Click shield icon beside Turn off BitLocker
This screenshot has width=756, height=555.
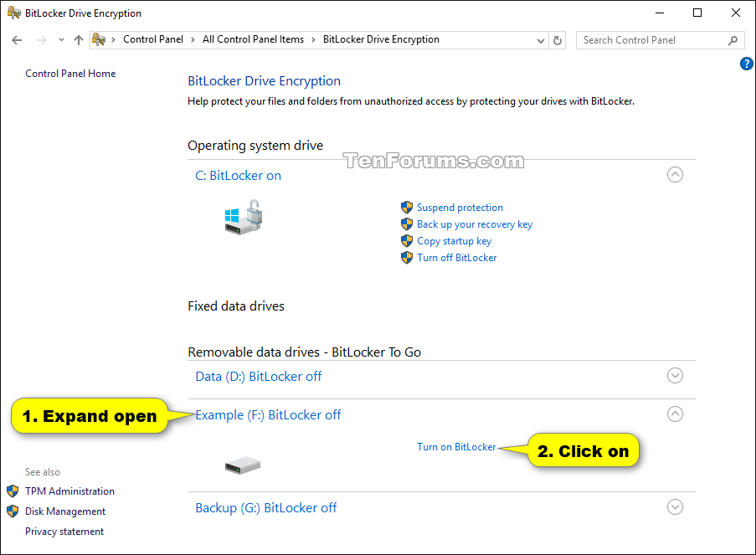point(407,258)
